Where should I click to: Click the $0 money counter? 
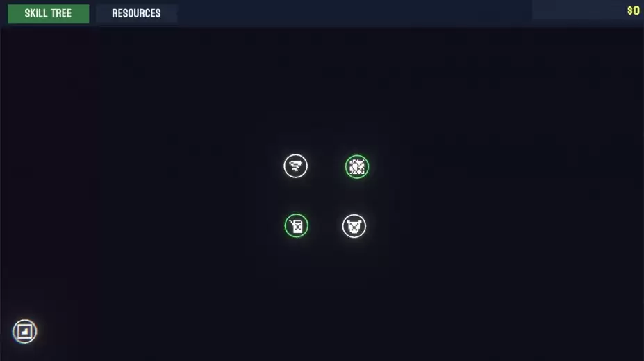pos(633,10)
